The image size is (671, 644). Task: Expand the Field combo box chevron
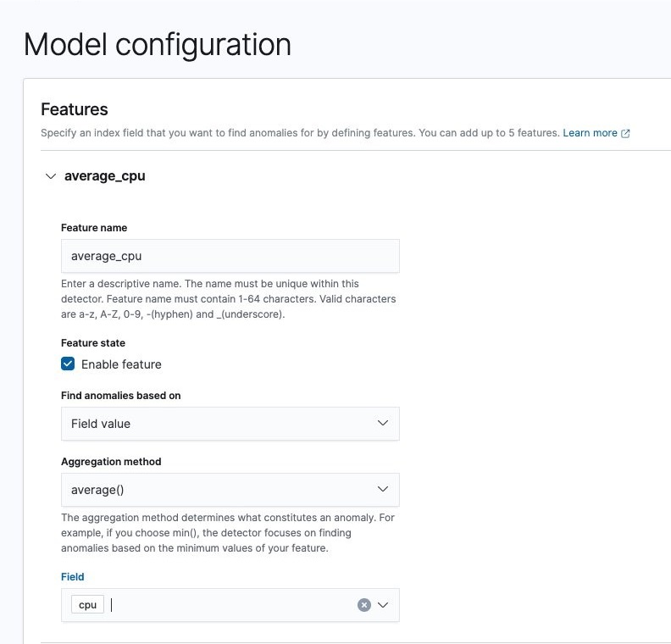click(x=383, y=605)
